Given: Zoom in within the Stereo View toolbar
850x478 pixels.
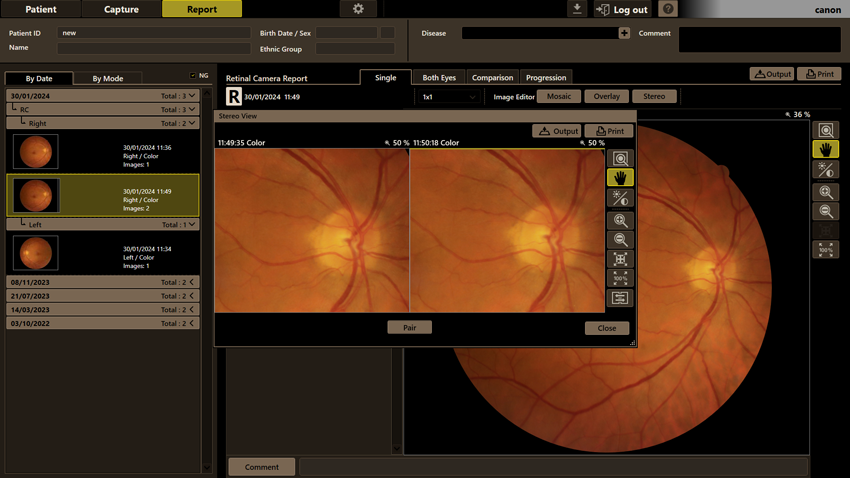Looking at the screenshot, I should (620, 221).
